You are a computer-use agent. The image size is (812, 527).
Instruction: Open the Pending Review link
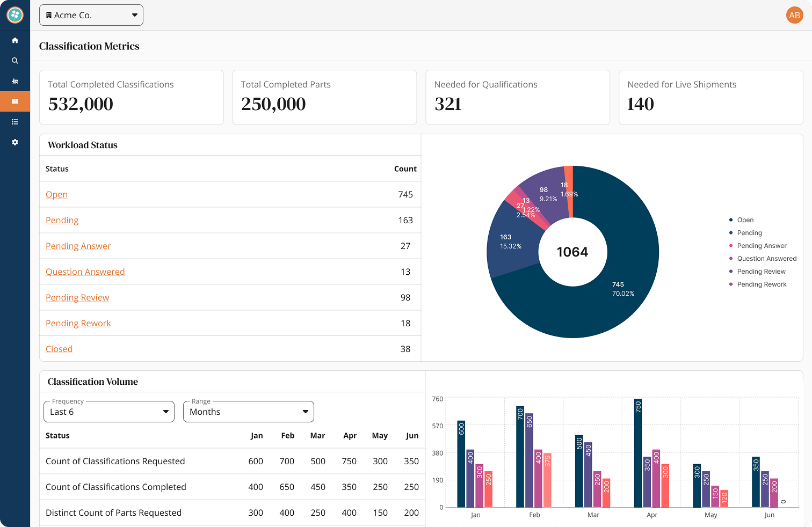coord(77,297)
